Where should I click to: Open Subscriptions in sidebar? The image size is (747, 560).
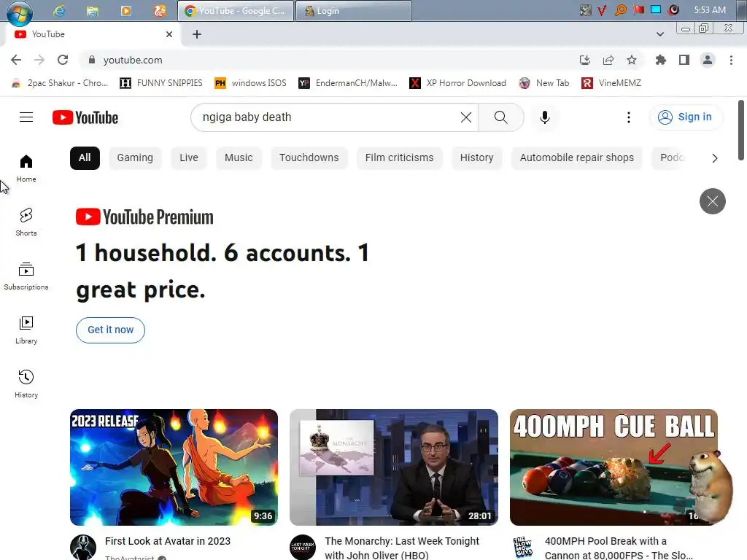(26, 276)
